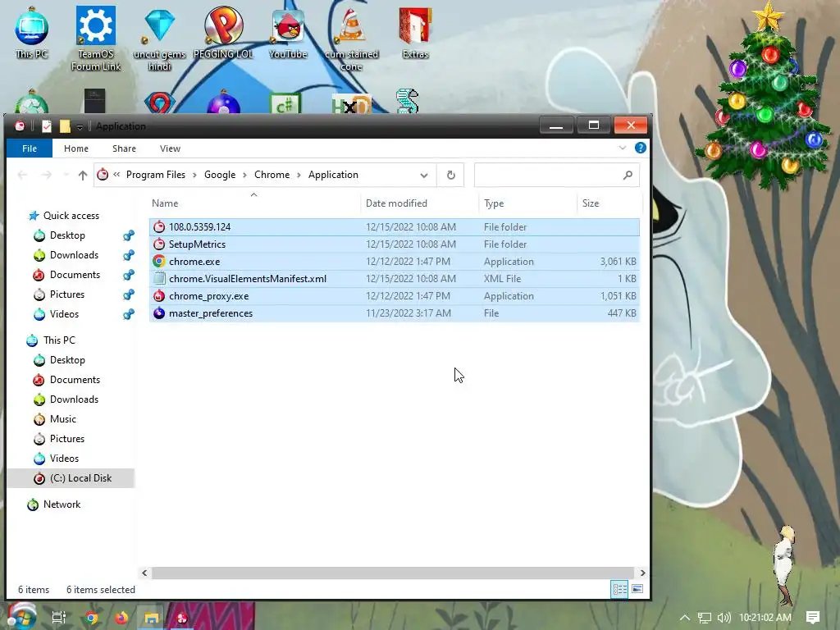
Task: Refresh the Application folder view
Action: 450,176
